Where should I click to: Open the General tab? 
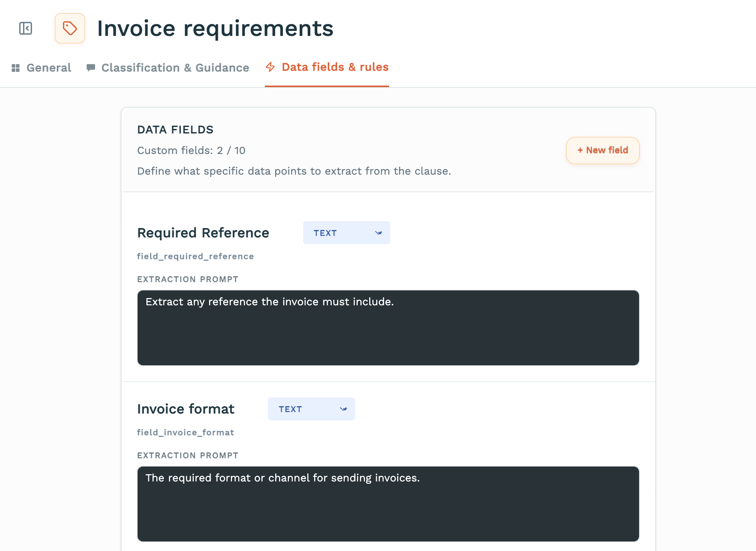pyautogui.click(x=41, y=68)
